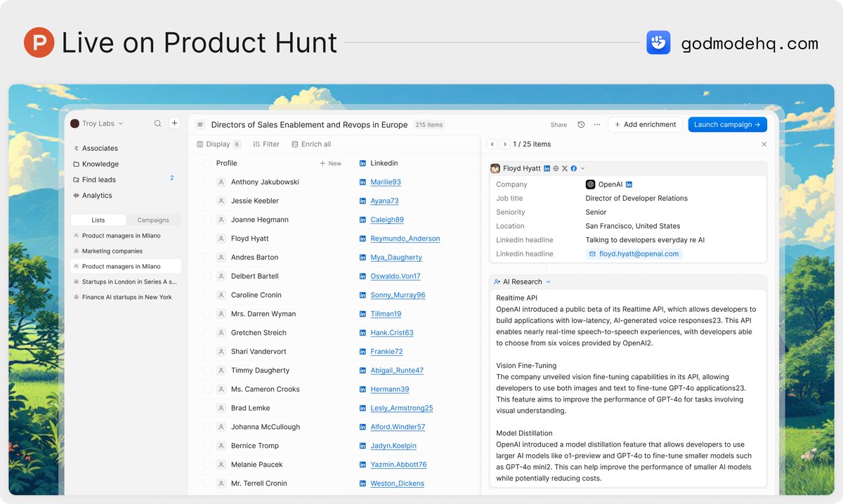
Task: Go to previous item in detail panel
Action: [492, 144]
